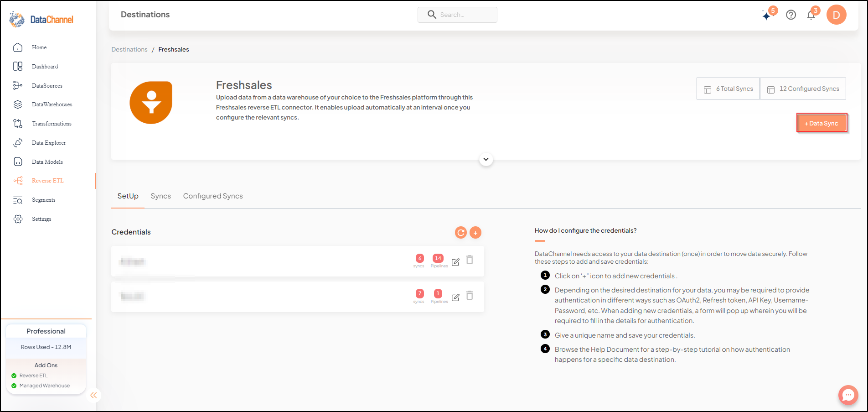Delete the first credential row
Image resolution: width=868 pixels, height=412 pixels.
470,260
